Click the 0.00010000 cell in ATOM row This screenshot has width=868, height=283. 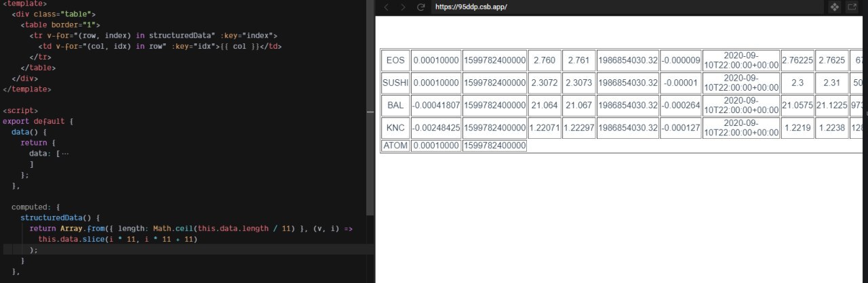(x=436, y=146)
